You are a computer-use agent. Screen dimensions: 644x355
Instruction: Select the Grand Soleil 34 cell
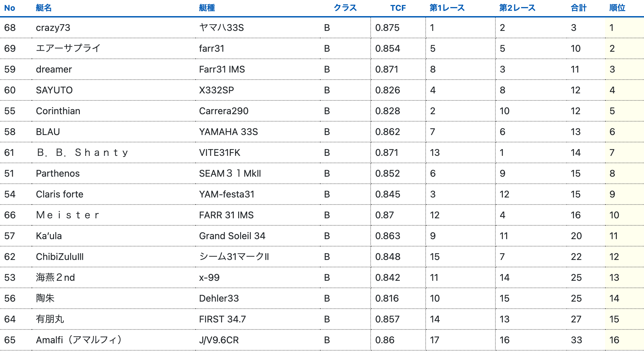[232, 236]
